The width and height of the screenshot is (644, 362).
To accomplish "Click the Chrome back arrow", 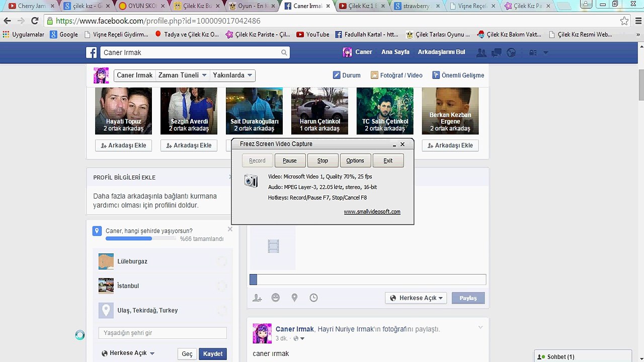I will [x=7, y=21].
